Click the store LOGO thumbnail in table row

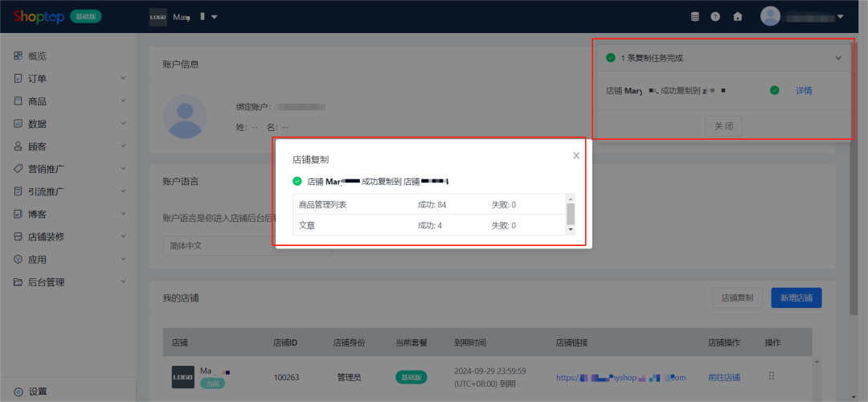click(182, 377)
